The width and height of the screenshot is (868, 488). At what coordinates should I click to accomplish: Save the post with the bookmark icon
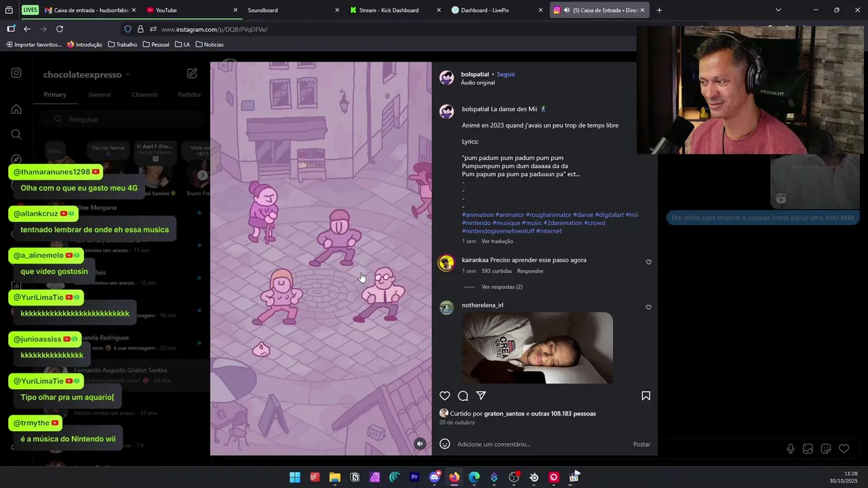(x=646, y=396)
